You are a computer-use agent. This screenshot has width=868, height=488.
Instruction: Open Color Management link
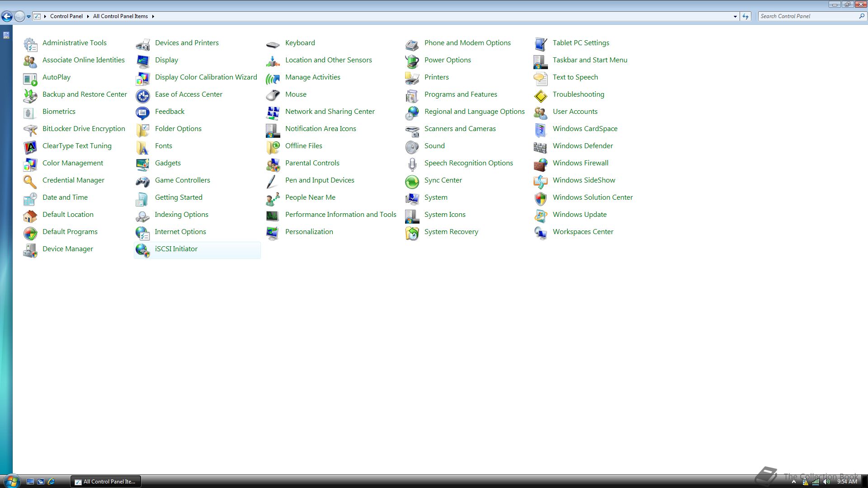pos(73,163)
